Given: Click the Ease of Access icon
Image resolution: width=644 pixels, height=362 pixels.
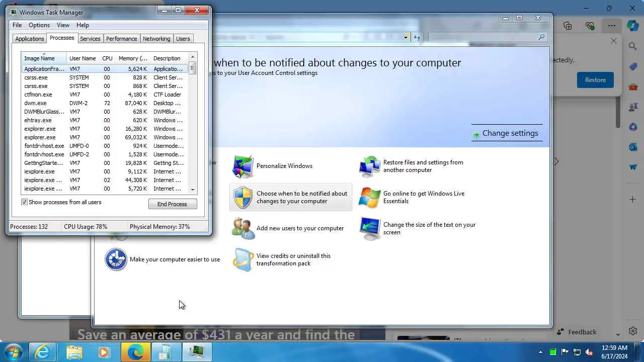Looking at the screenshot, I should coord(116,259).
